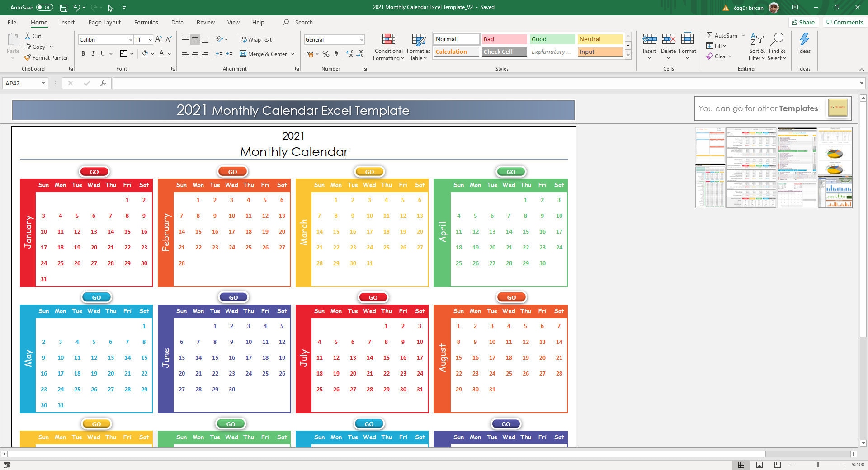Click the June GO button
Screen dimensions: 868x470
233,297
